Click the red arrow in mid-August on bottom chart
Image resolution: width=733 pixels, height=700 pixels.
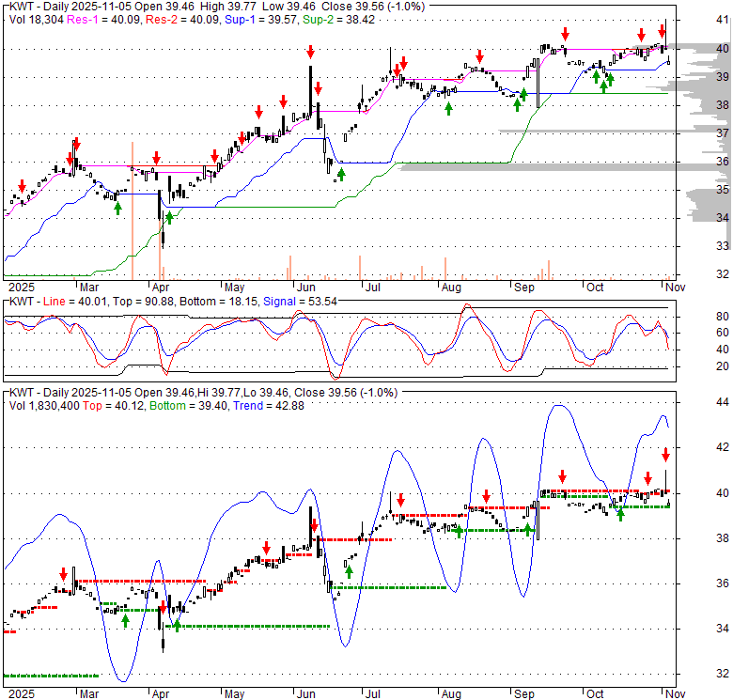(486, 496)
